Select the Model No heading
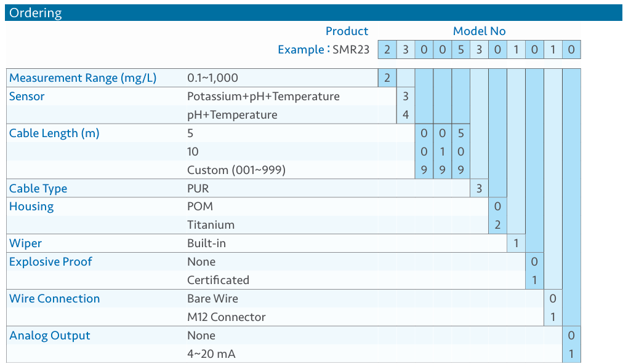This screenshot has height=364, width=623. point(479,31)
